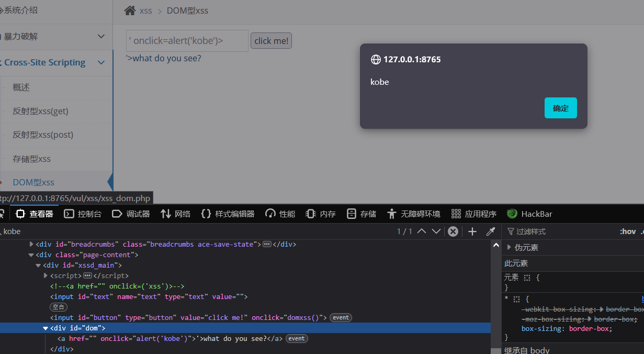644x354 pixels.
Task: Toggle the :hov pseudo-class panel
Action: click(628, 231)
